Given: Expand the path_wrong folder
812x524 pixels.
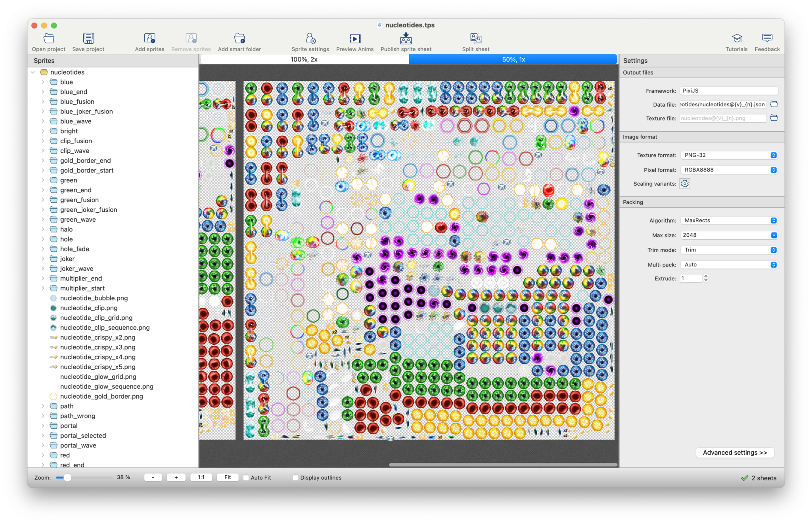Looking at the screenshot, I should (43, 416).
